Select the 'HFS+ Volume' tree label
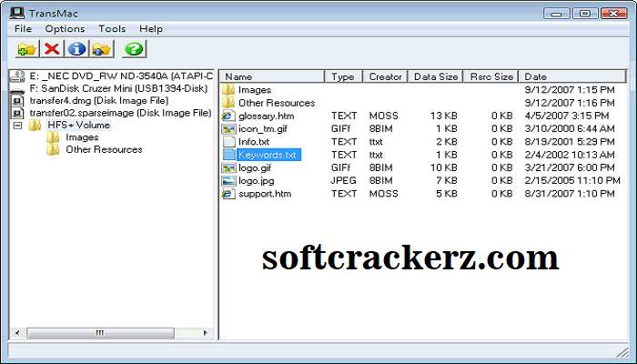The image size is (637, 364). (x=79, y=126)
